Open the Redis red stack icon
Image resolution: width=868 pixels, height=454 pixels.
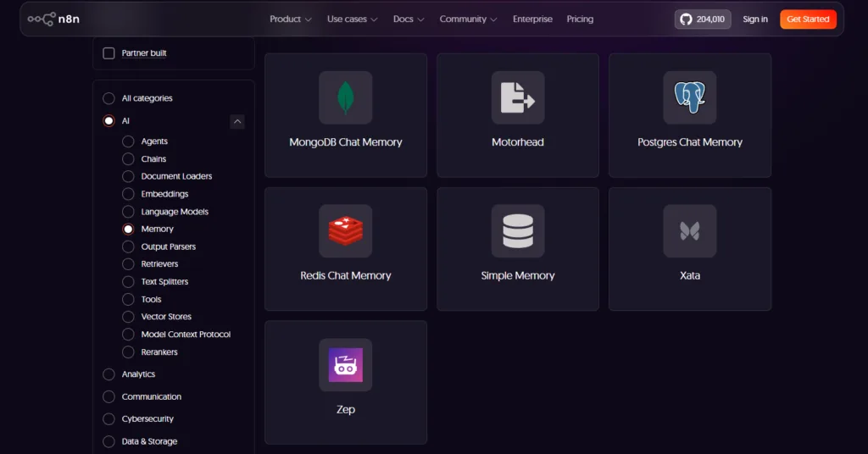click(346, 231)
